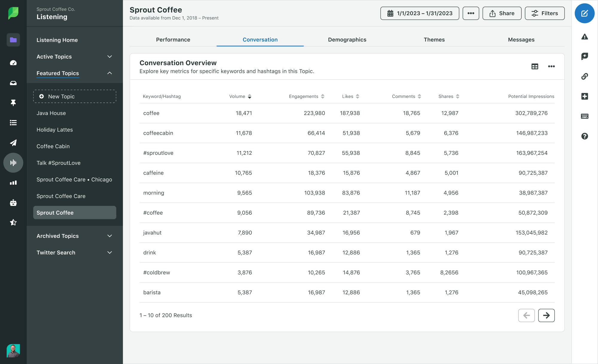Click the date range selector field

(x=420, y=14)
